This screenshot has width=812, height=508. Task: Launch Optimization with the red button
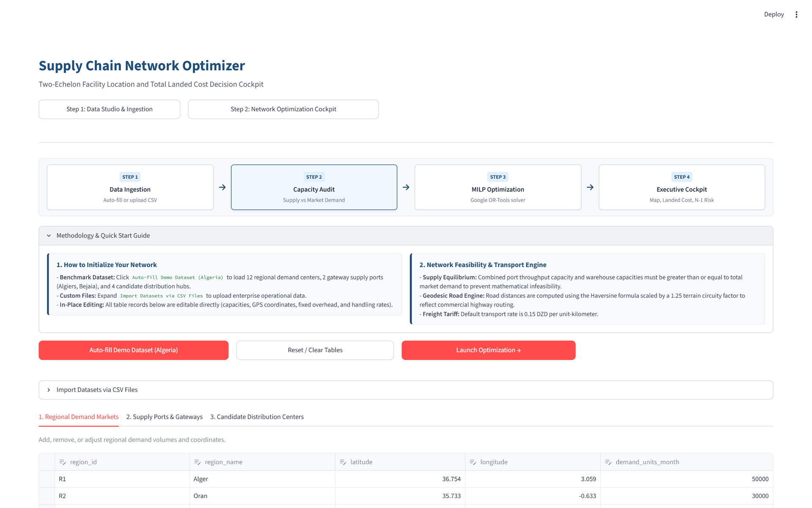point(488,350)
